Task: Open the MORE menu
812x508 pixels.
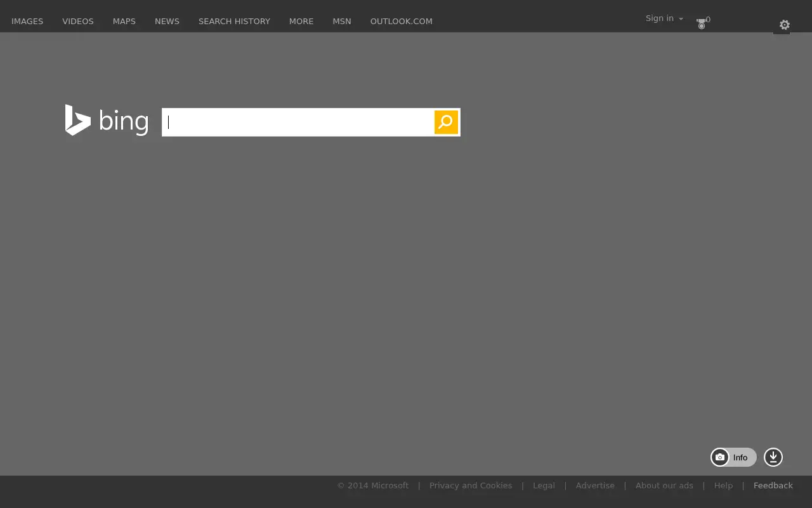Action: click(301, 21)
